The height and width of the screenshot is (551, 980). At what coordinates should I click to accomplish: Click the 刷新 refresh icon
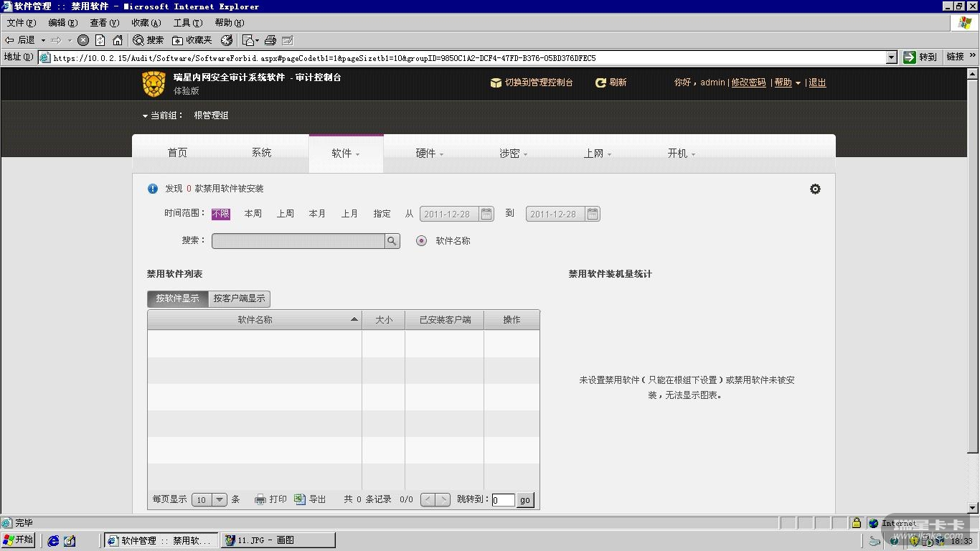coord(601,83)
